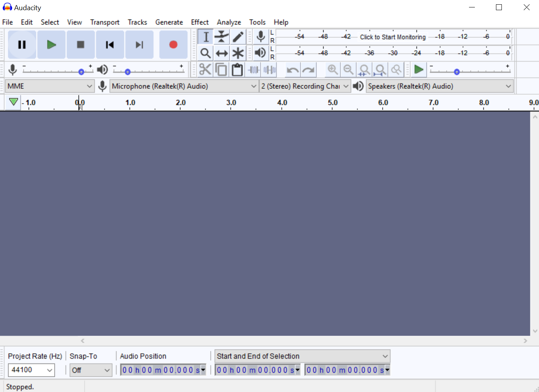Toggle the Time Shift tool
The height and width of the screenshot is (392, 539).
point(222,53)
